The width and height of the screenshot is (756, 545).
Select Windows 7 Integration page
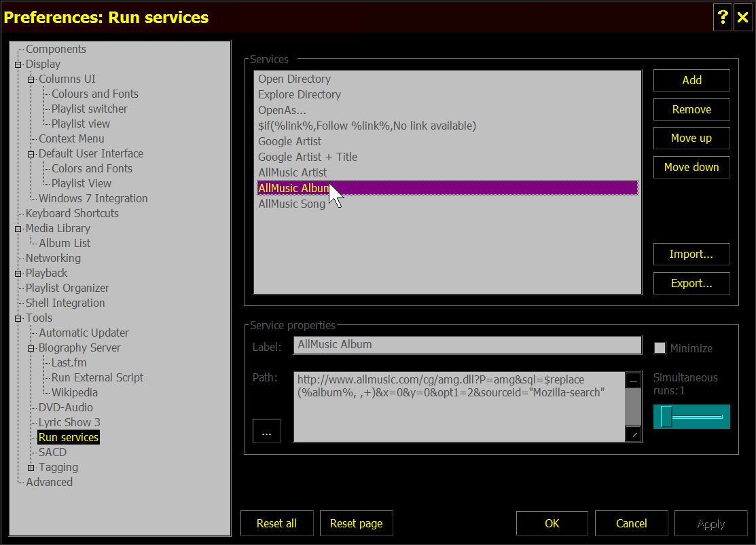click(93, 199)
